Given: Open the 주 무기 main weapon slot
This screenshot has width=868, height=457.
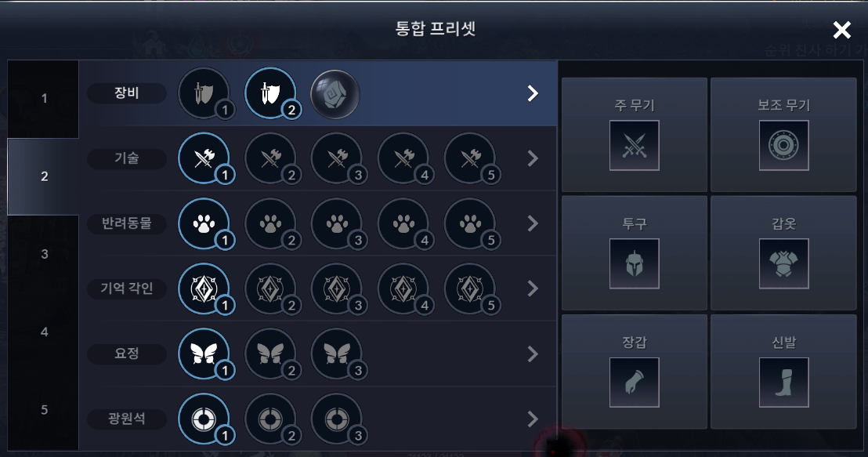Looking at the screenshot, I should 635,135.
